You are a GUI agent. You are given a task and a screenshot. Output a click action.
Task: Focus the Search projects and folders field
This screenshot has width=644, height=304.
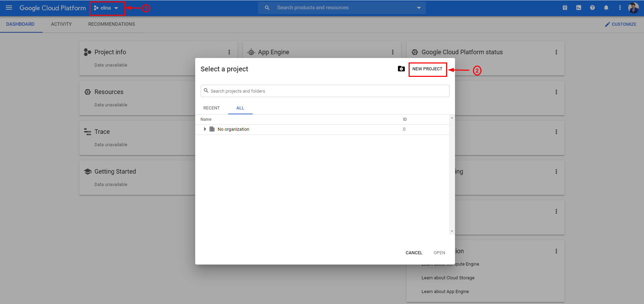325,91
